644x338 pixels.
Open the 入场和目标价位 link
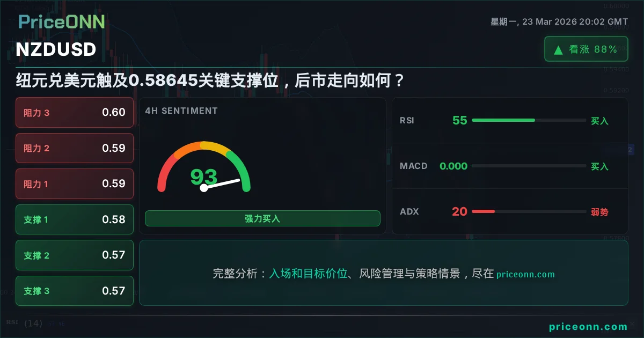click(308, 274)
